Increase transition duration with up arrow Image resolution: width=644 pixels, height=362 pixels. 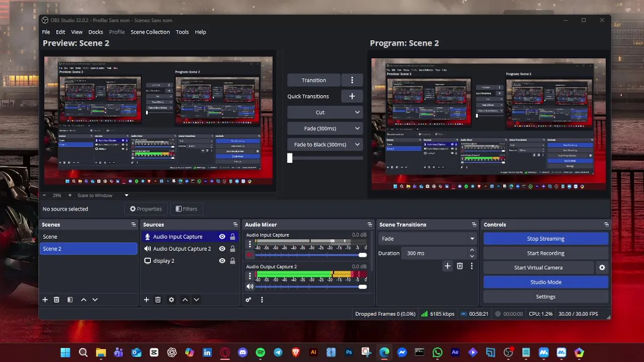[x=472, y=250]
